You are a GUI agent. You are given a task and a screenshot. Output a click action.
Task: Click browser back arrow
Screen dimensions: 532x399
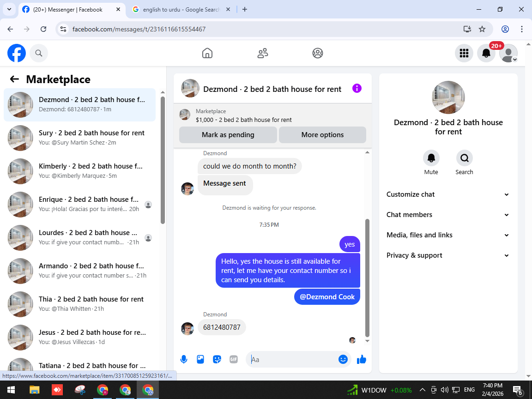pyautogui.click(x=10, y=29)
